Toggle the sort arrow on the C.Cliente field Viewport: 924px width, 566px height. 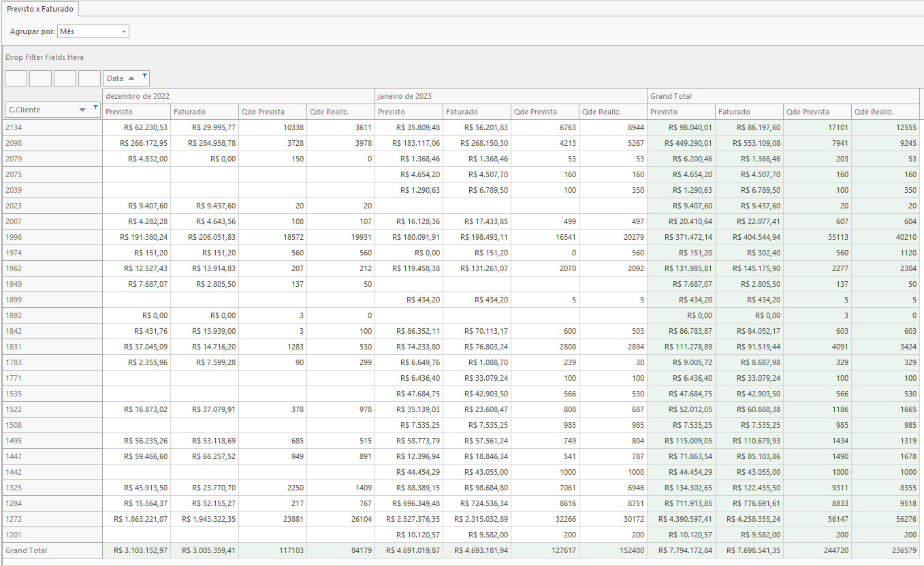[82, 110]
